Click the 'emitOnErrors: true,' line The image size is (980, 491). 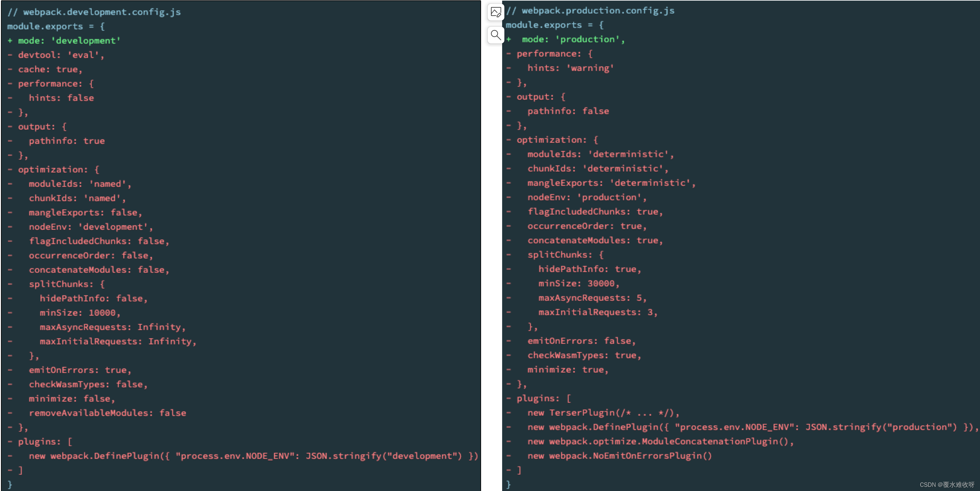pyautogui.click(x=80, y=370)
